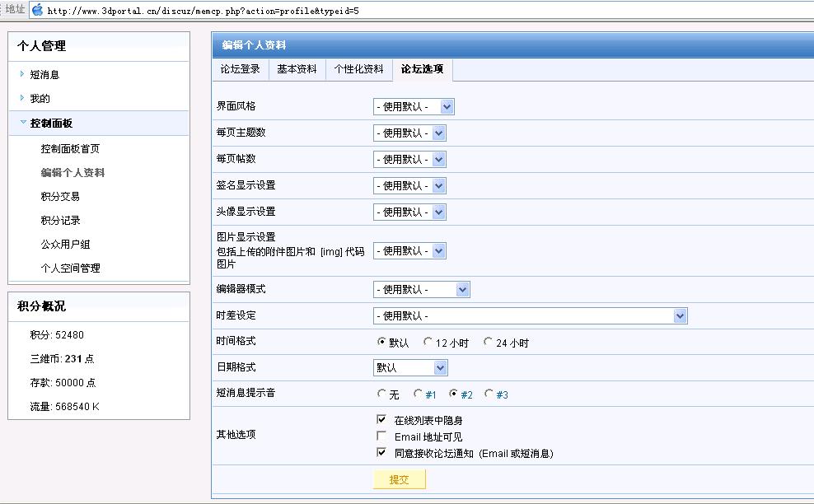Image resolution: width=814 pixels, height=504 pixels.
Task: Open 编辑个人资料 in sidebar
Action: [73, 173]
